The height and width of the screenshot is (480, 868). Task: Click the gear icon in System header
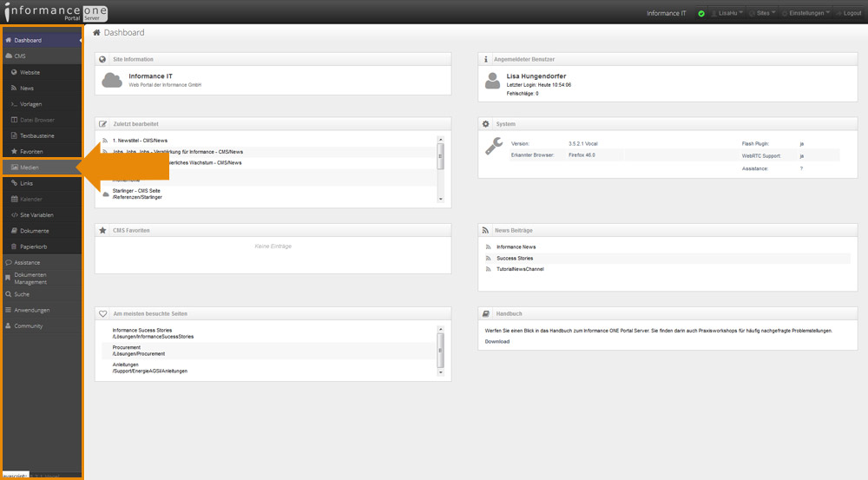485,124
